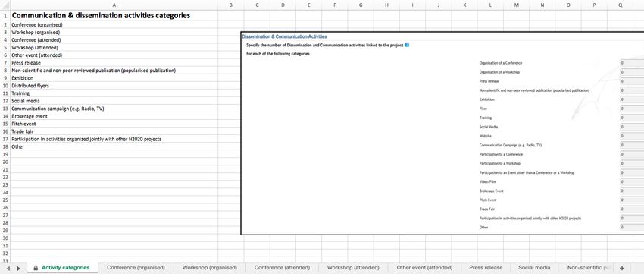Select cell 'Non-scientific and non-peer-reviewed publication' in column A
This screenshot has width=644, height=274.
pyautogui.click(x=114, y=71)
